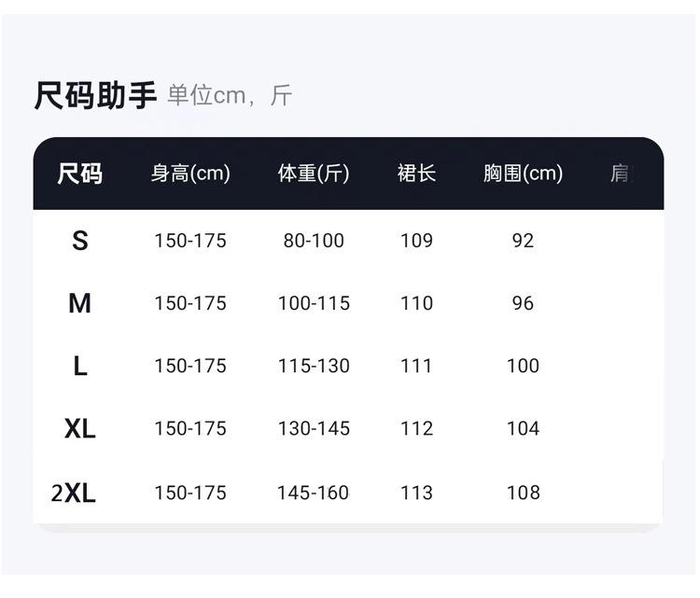Select the 体重(斤) column header

(x=314, y=174)
